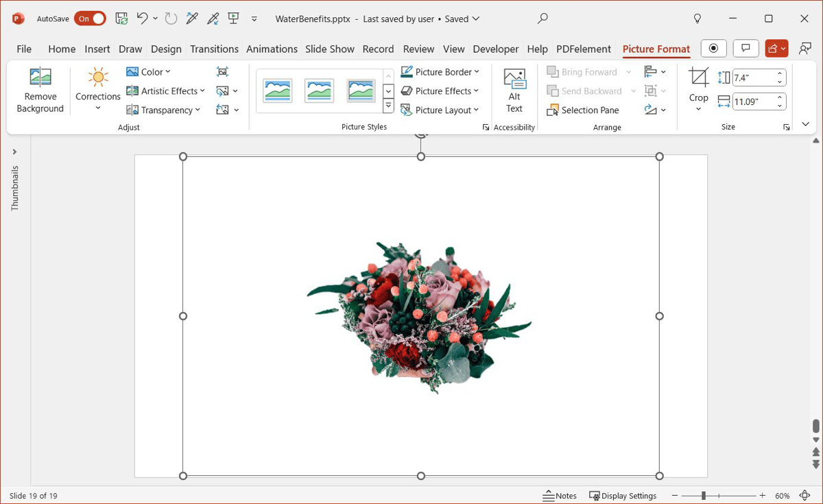The image size is (823, 504).
Task: Open the Size dialog launcher
Action: click(787, 128)
